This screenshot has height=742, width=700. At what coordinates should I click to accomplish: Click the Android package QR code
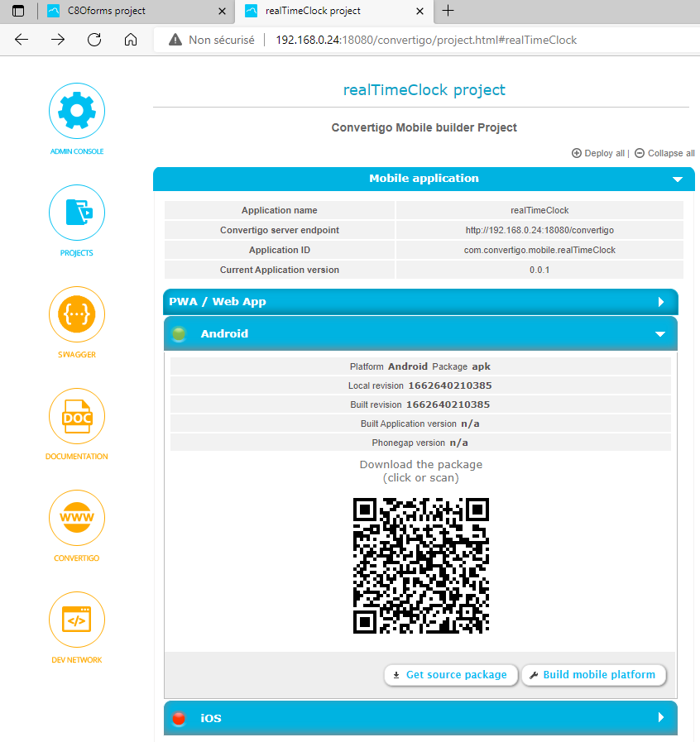click(420, 565)
